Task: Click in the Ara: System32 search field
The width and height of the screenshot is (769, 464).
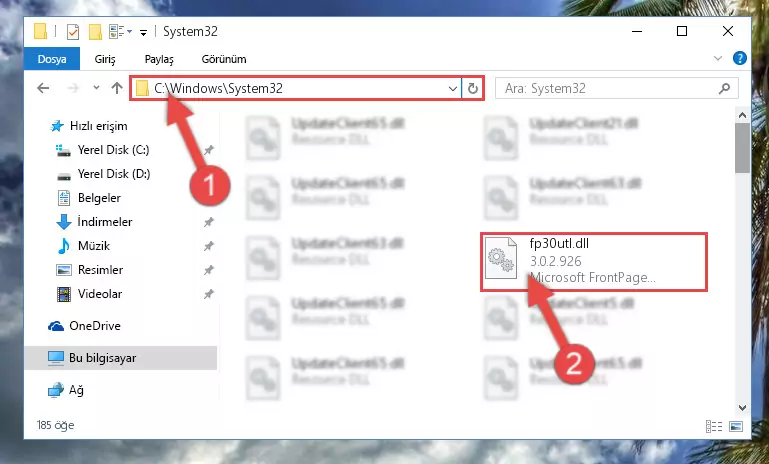Action: [x=608, y=88]
